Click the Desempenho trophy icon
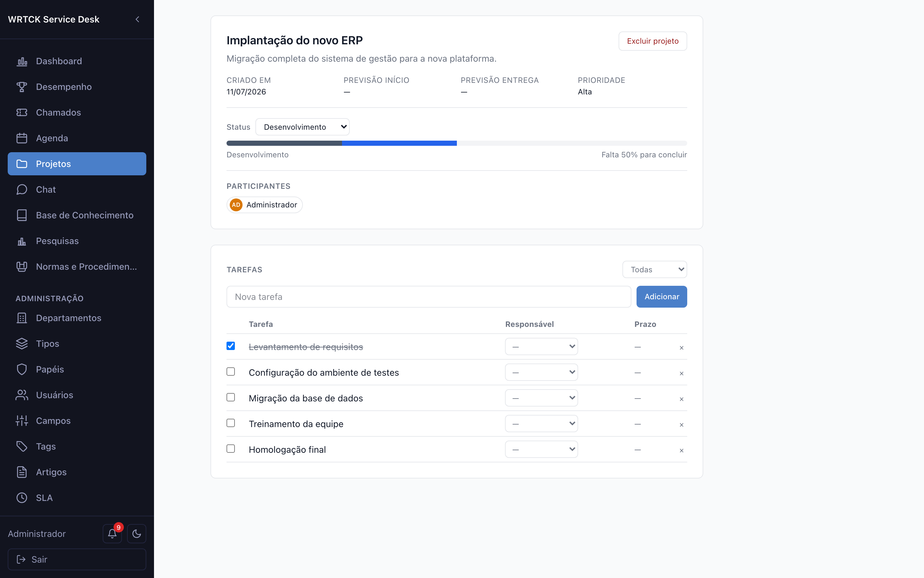 click(x=22, y=87)
